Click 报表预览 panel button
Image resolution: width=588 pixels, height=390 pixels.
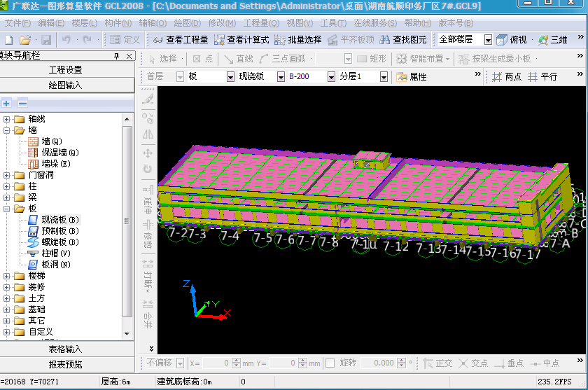[x=66, y=365]
